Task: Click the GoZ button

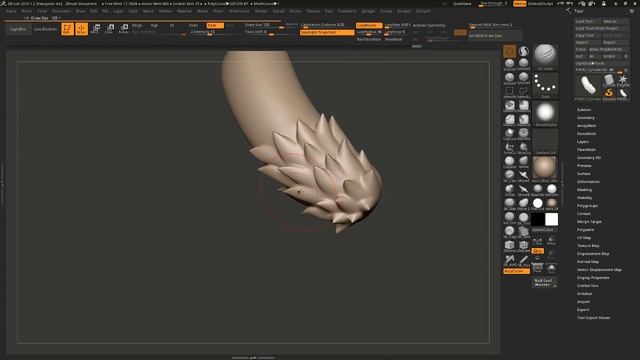Action: tap(580, 56)
